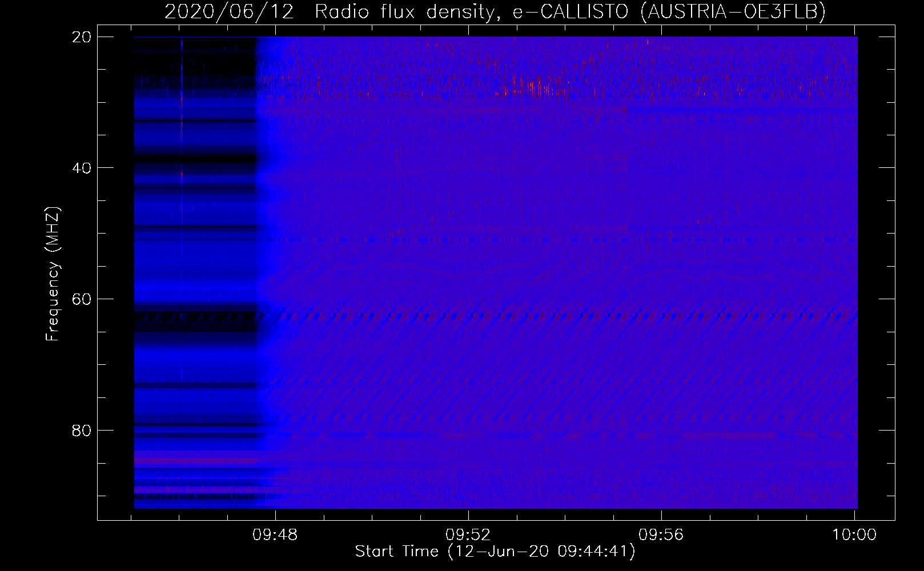The width and height of the screenshot is (924, 571).
Task: Click the time tick label "09:48"
Action: [275, 535]
